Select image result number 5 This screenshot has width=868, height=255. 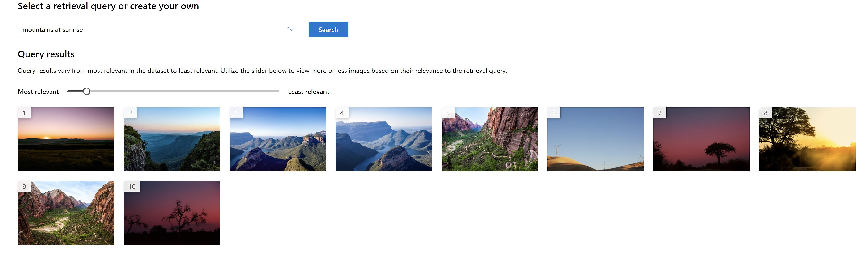tap(489, 139)
